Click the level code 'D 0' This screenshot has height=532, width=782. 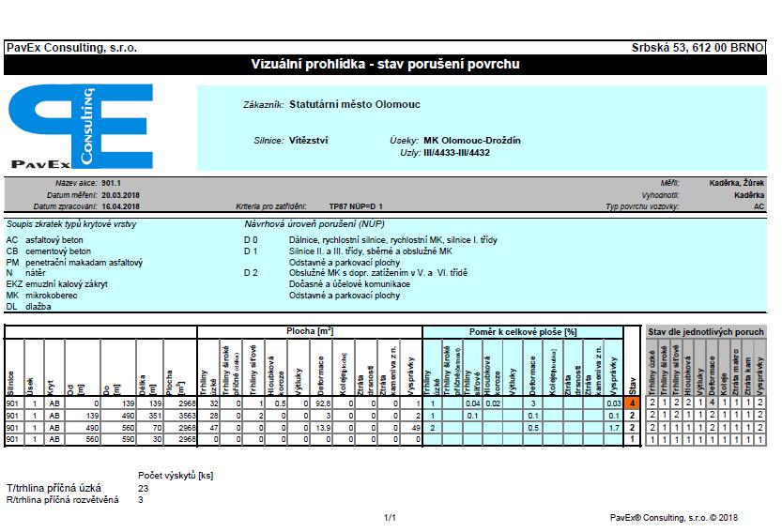click(251, 240)
